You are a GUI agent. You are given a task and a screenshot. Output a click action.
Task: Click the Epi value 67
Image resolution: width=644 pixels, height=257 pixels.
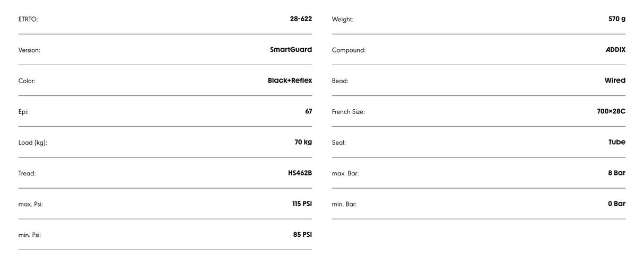click(309, 111)
